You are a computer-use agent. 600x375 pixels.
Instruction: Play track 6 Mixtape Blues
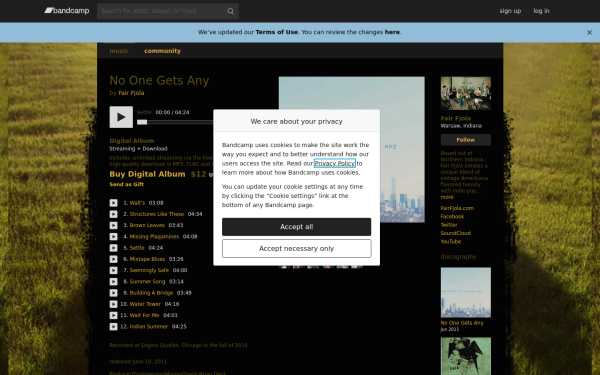[x=113, y=259]
